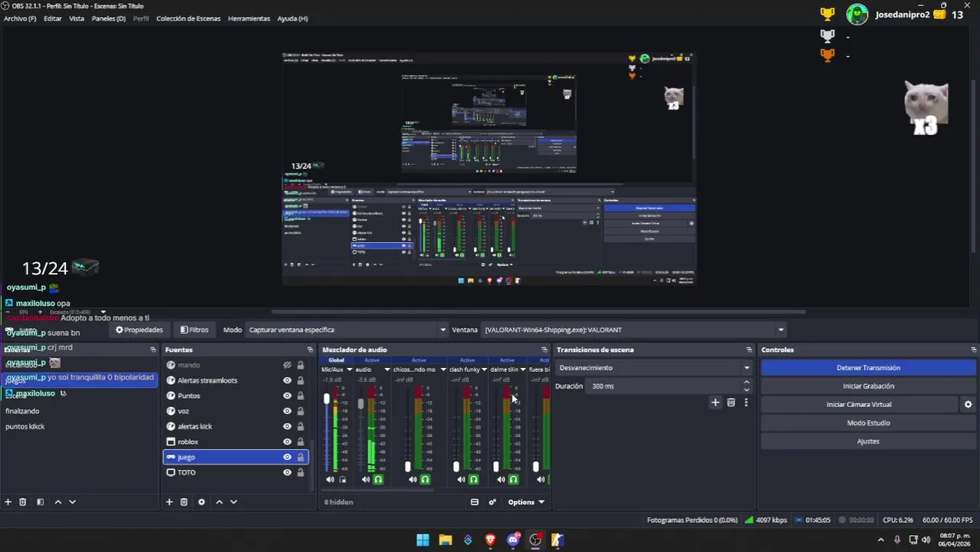980x552 pixels.
Task: Open the Paneles menu
Action: coord(109,18)
